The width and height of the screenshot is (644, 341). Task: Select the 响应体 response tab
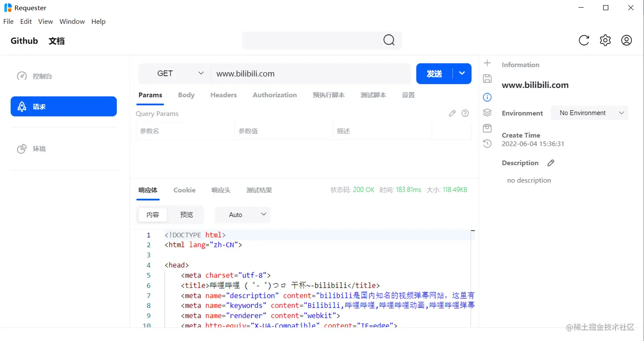pyautogui.click(x=148, y=190)
